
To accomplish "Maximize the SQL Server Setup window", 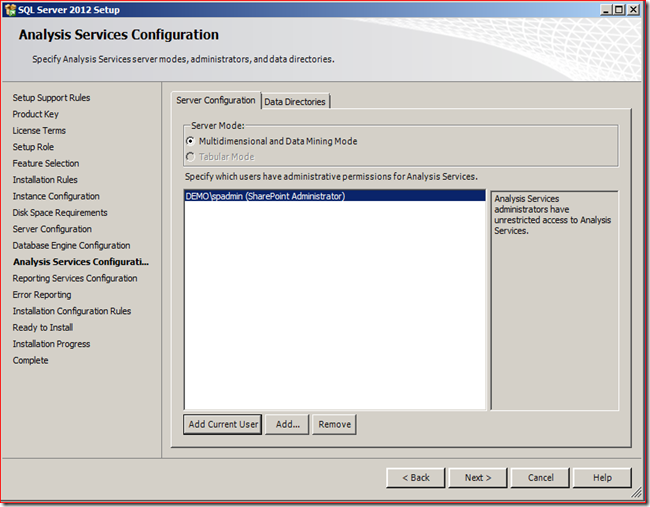I will pyautogui.click(x=619, y=9).
